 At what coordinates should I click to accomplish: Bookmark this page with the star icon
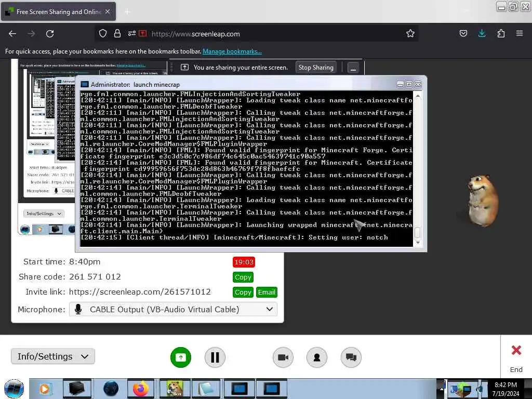(410, 33)
